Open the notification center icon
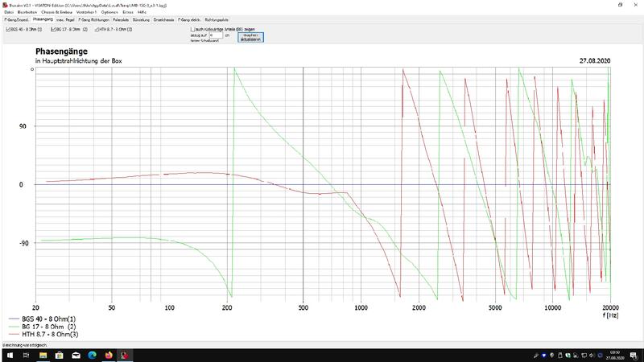The image size is (644, 362). click(634, 355)
